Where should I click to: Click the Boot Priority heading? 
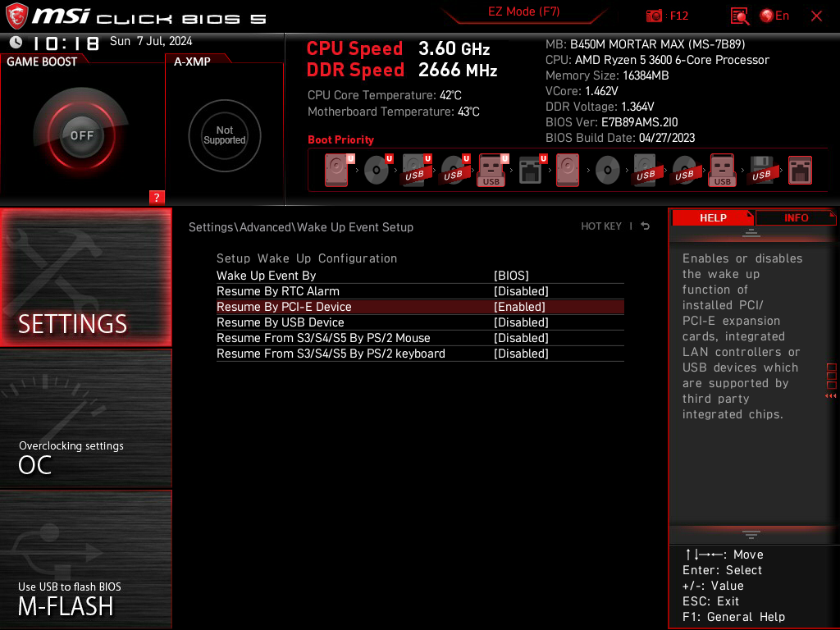[x=340, y=139]
